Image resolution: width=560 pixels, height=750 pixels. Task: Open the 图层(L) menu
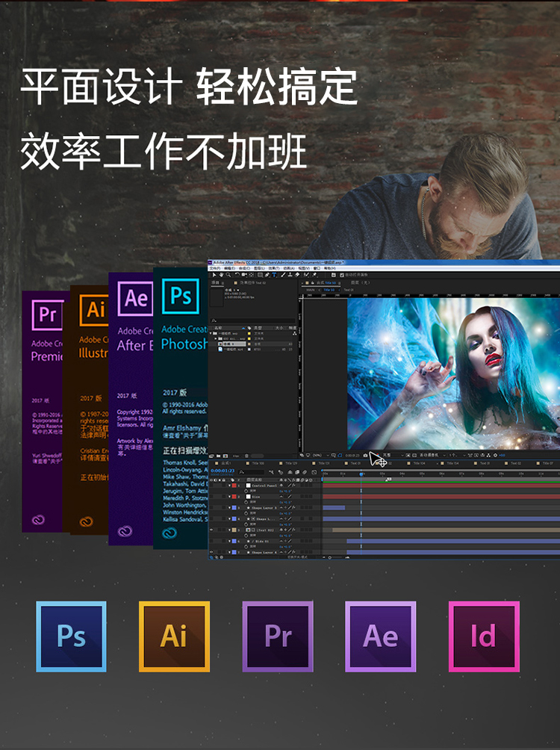point(259,268)
